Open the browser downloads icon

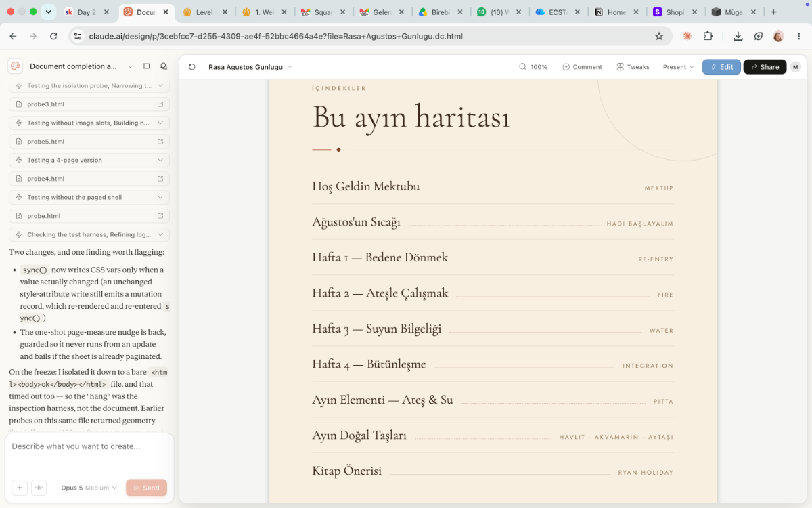coord(738,36)
